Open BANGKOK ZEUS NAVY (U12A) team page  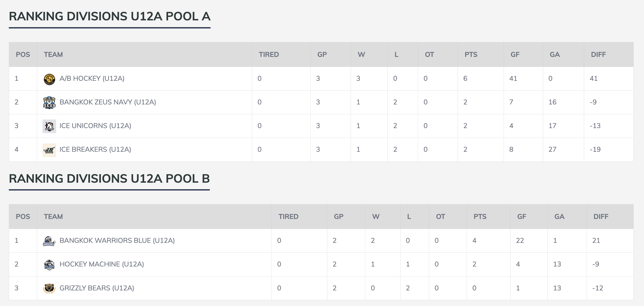coord(108,102)
